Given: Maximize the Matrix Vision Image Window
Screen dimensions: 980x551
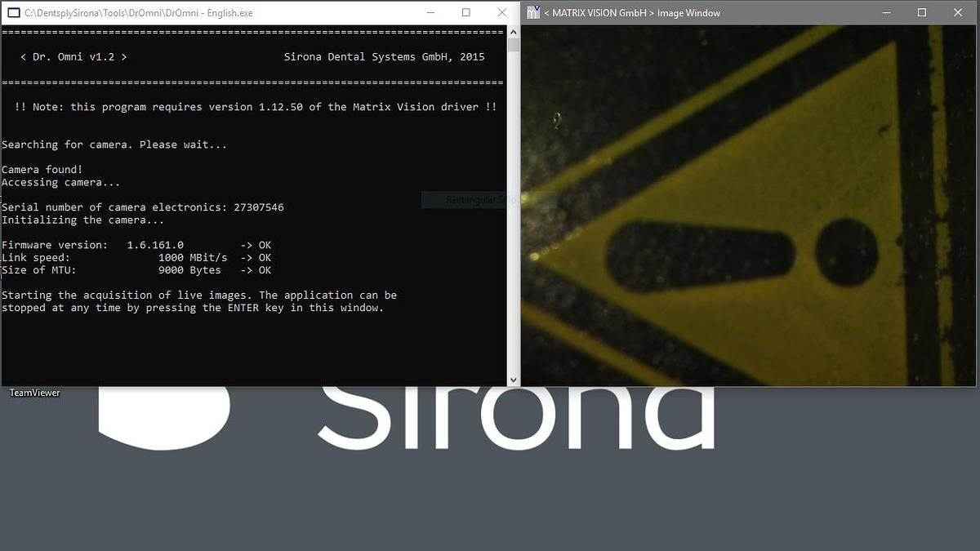Looking at the screenshot, I should point(922,13).
